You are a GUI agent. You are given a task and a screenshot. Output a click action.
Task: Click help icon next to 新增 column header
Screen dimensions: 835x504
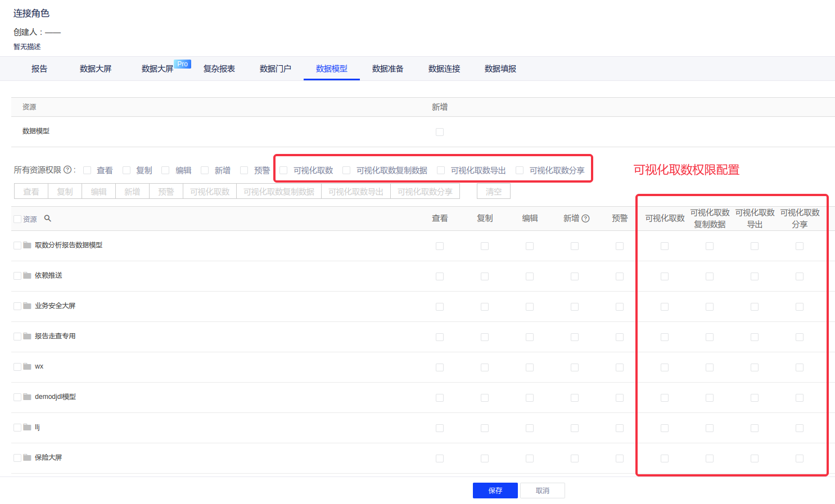pos(585,219)
